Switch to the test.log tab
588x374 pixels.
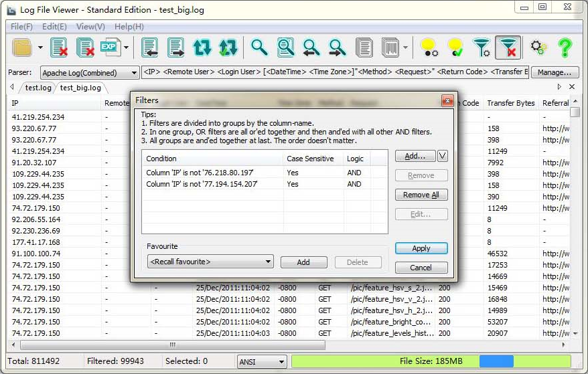(38, 88)
